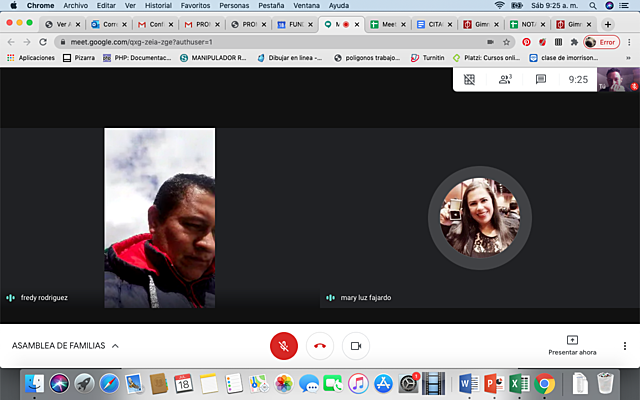Open App Store from the Dock
The width and height of the screenshot is (640, 400).
383,383
